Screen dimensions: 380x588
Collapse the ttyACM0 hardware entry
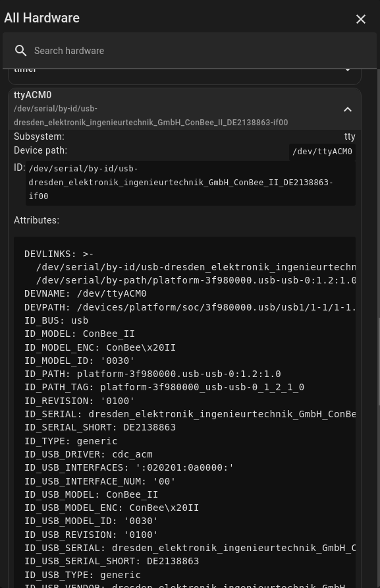coord(348,109)
